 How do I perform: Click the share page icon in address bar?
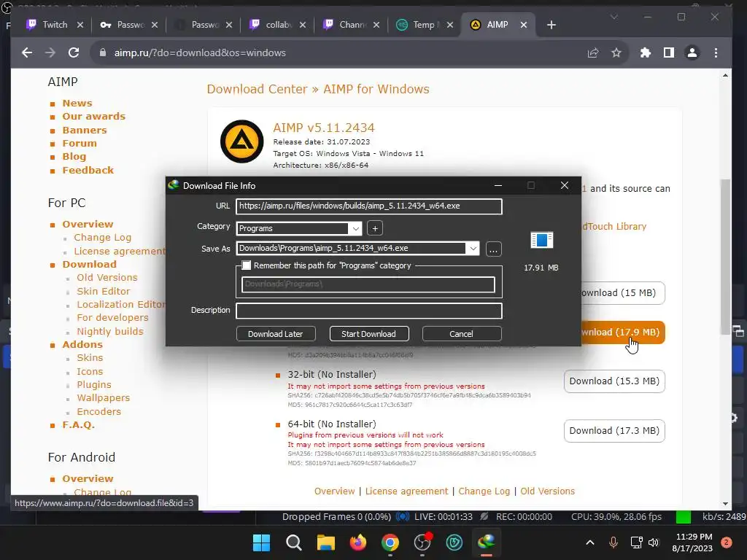click(x=592, y=52)
